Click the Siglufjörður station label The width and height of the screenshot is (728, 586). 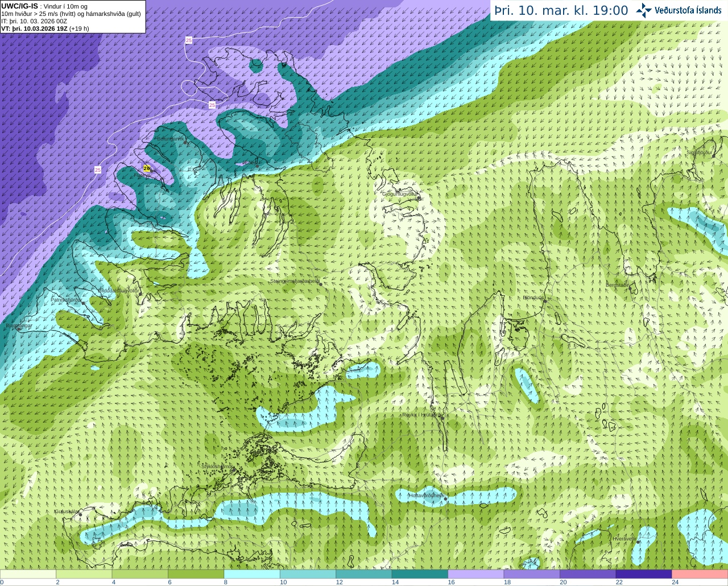coord(700,152)
